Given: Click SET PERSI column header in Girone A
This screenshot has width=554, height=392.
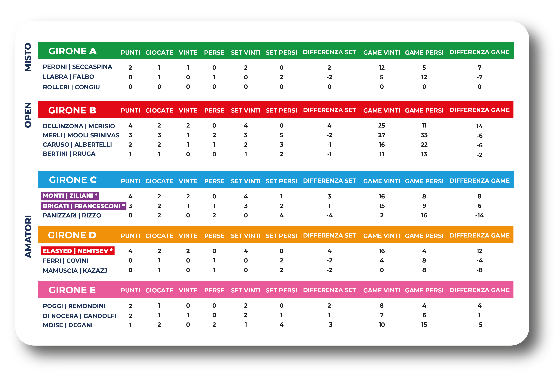Looking at the screenshot, I should [x=281, y=52].
